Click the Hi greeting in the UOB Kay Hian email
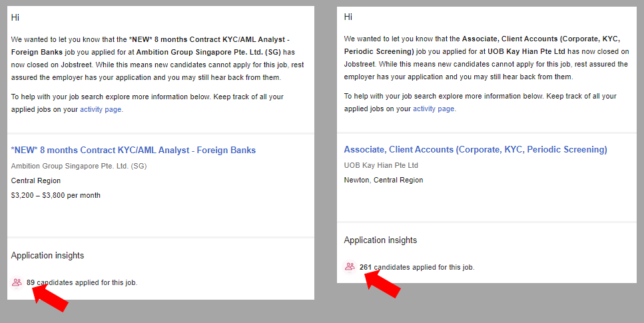Screen dimensions: 644x323 (348, 17)
